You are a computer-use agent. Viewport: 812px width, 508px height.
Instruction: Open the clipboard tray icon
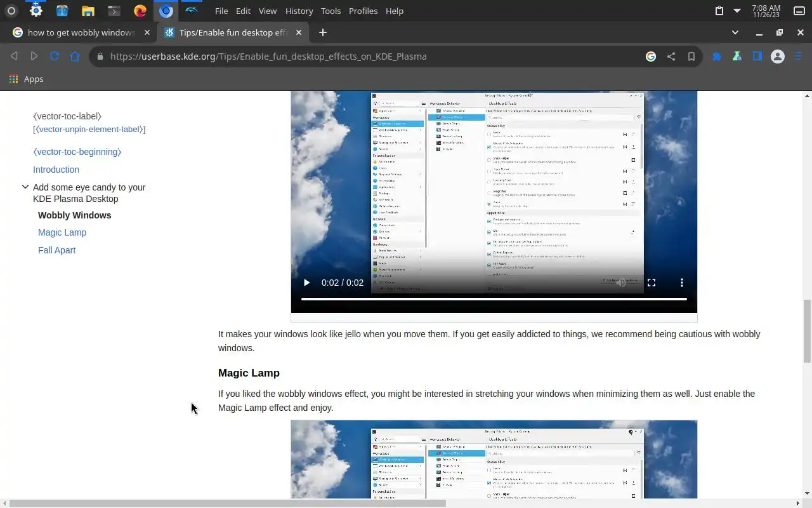[x=719, y=11]
